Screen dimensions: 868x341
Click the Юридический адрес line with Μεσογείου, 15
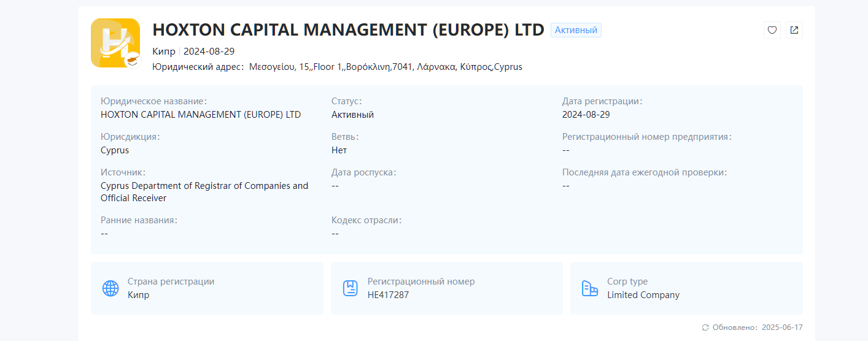[x=337, y=67]
